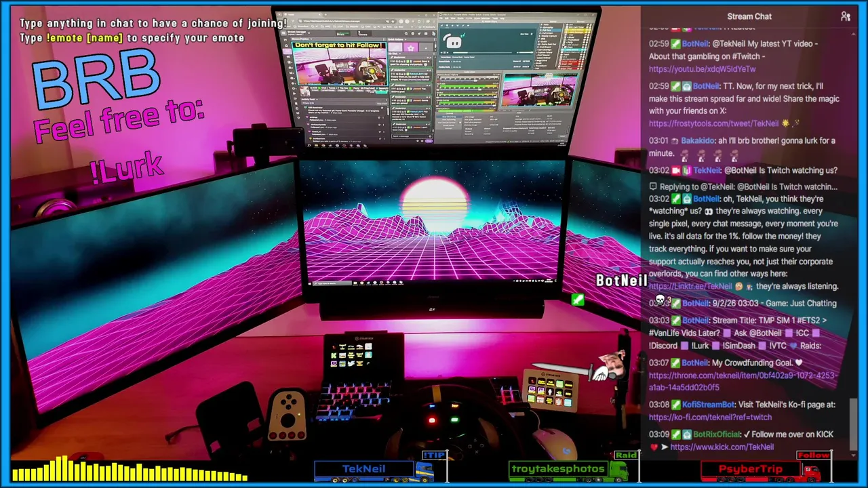Click '@BotNeil Is Twitch watching us?' message text
Image resolution: width=868 pixels, height=488 pixels.
pos(781,171)
